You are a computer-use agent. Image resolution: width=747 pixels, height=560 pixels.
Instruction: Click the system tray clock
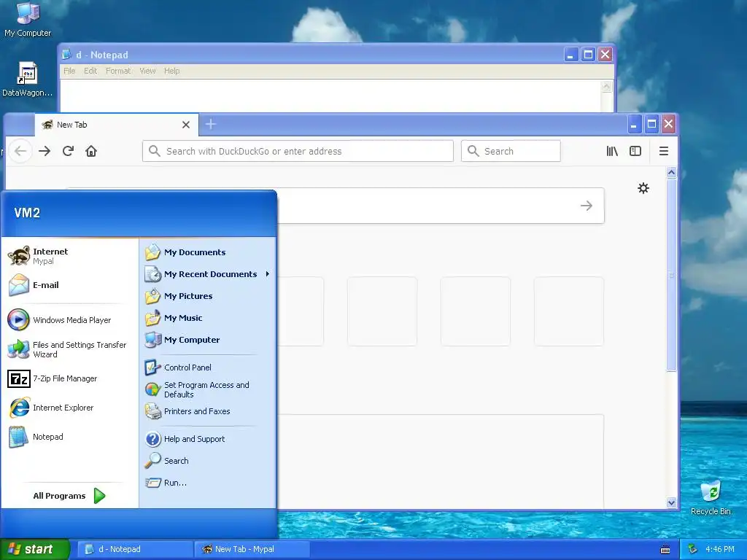coord(720,550)
